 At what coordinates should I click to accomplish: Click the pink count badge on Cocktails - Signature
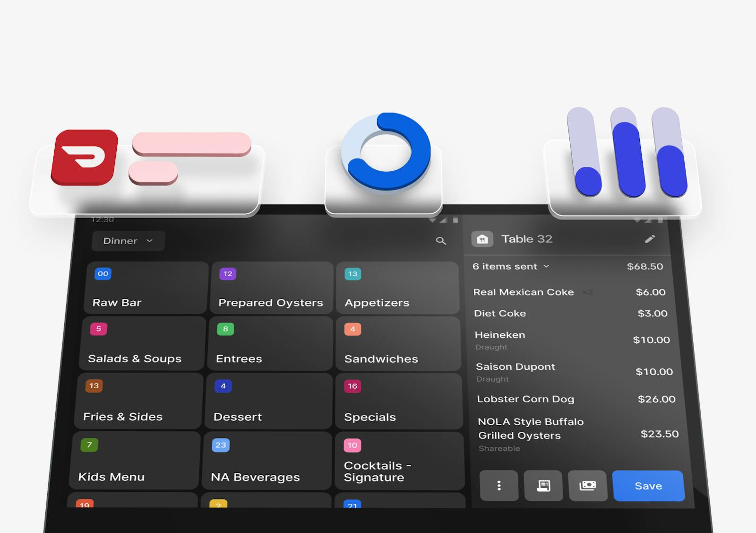352,445
